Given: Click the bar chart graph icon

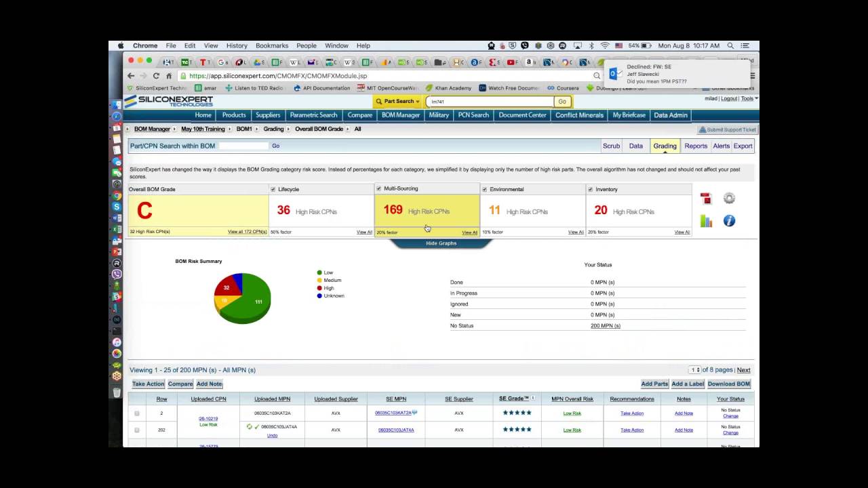Looking at the screenshot, I should coord(706,221).
